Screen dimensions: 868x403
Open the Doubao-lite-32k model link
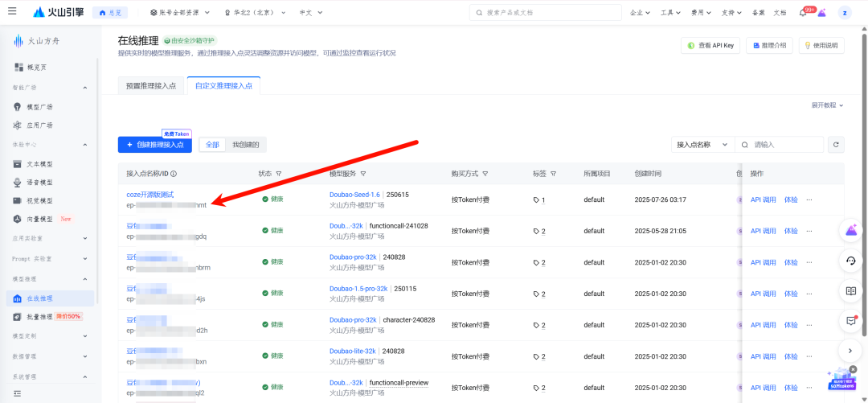pos(353,352)
